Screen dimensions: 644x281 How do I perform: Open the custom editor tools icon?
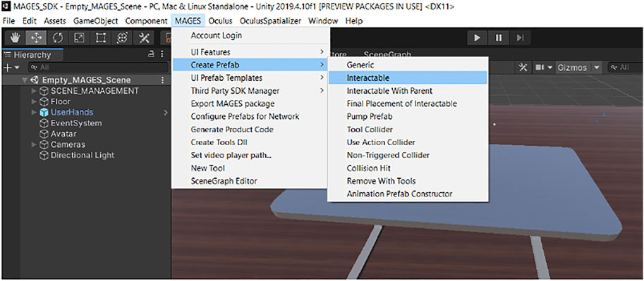(x=144, y=38)
